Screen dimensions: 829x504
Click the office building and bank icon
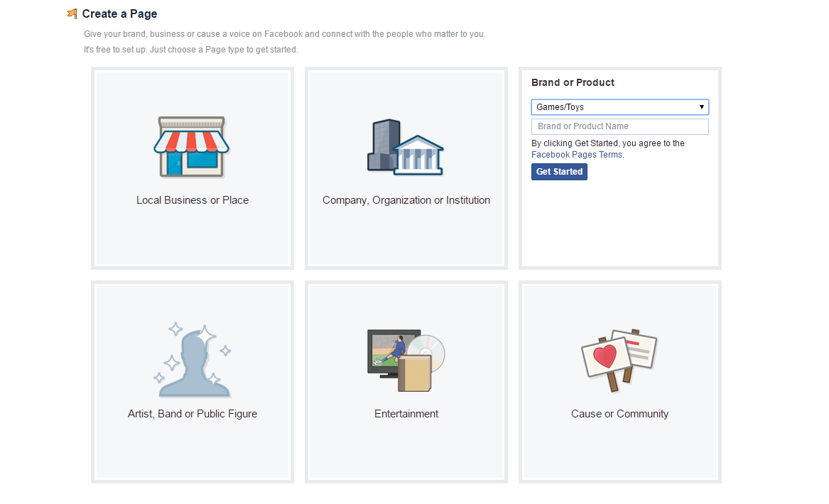click(x=405, y=147)
